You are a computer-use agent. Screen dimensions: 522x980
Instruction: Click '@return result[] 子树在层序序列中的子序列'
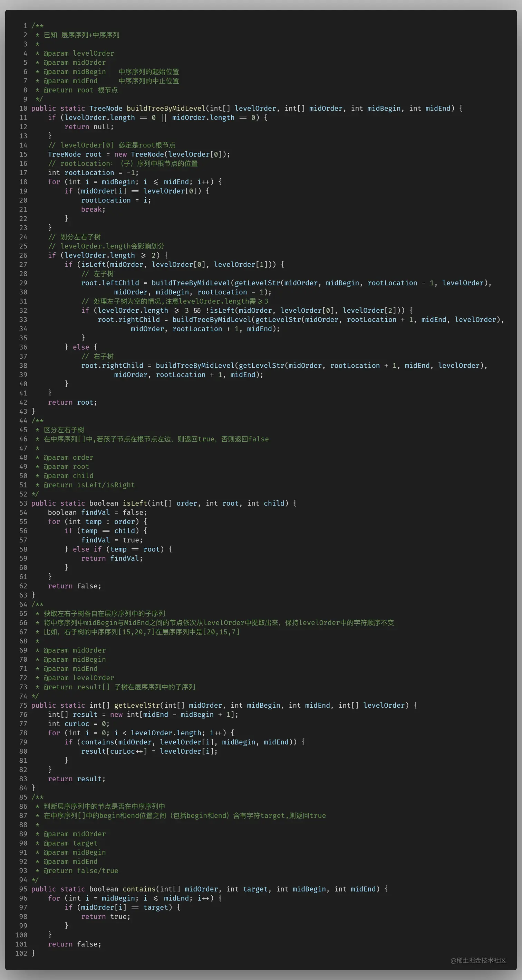point(119,687)
